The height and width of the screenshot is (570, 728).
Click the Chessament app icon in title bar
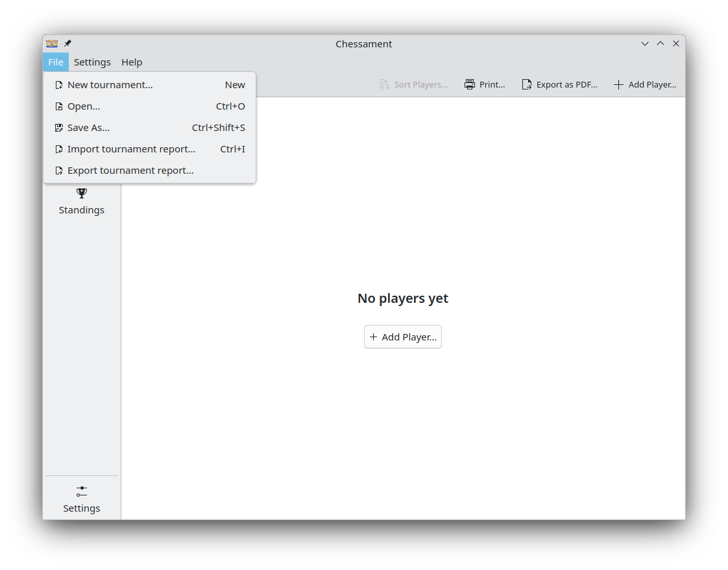click(52, 43)
